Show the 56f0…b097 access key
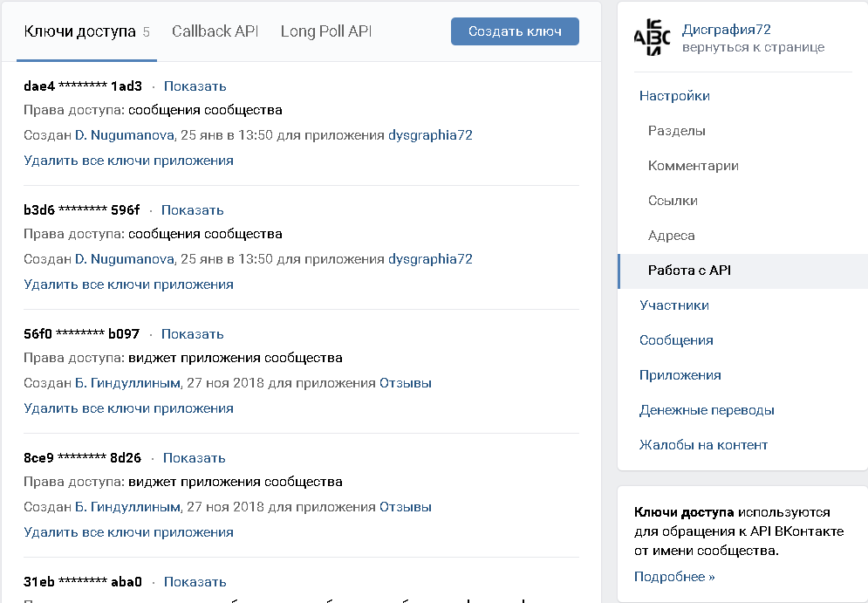 tap(192, 334)
